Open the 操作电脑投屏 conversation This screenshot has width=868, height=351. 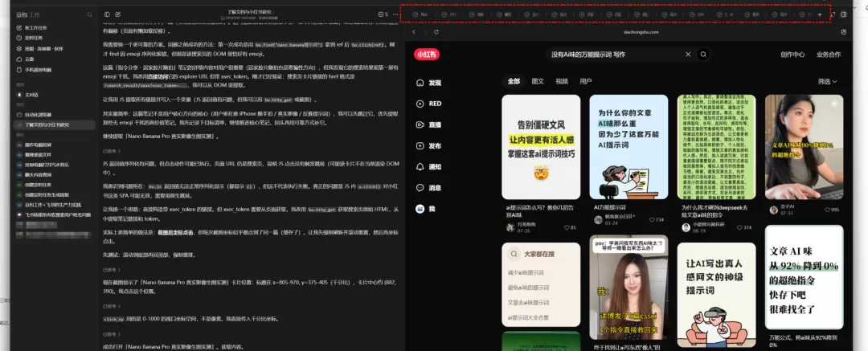coord(34,145)
